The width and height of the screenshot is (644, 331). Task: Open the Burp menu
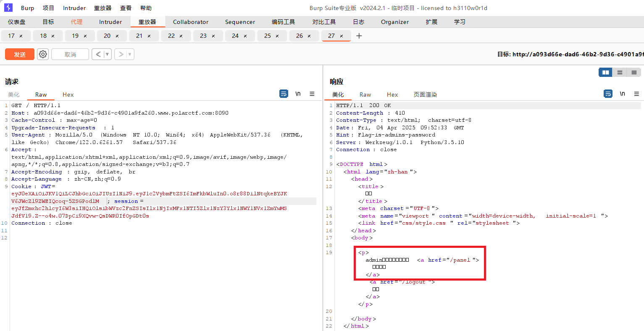point(27,8)
